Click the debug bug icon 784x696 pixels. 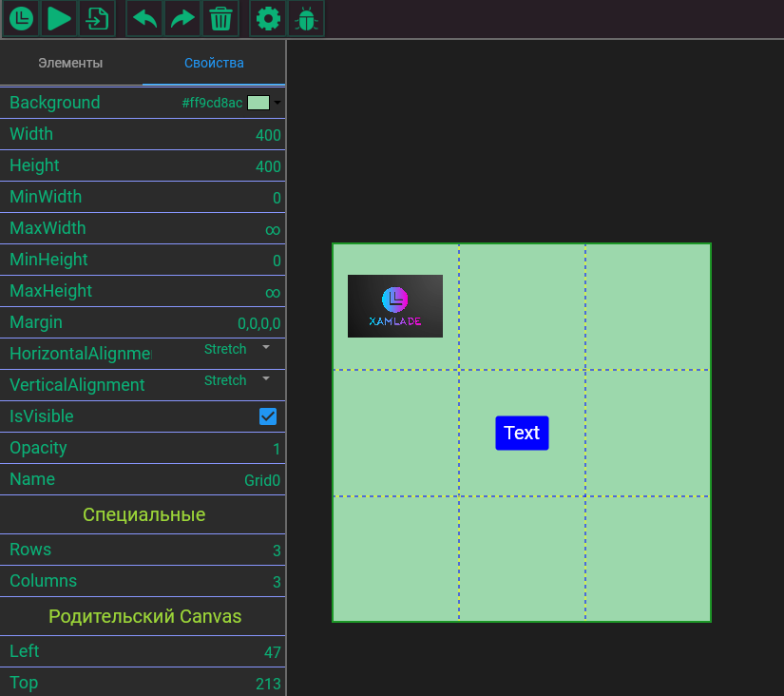pos(306,18)
